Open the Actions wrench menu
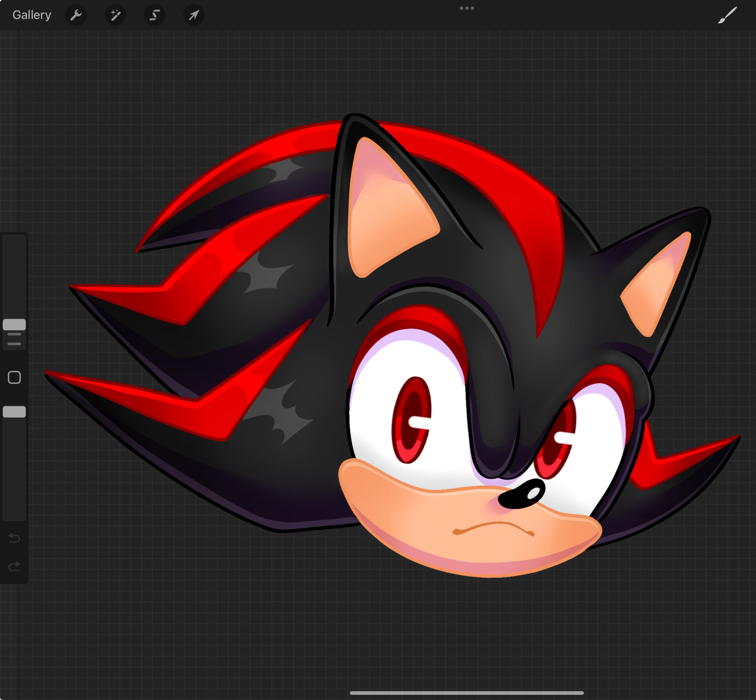The width and height of the screenshot is (756, 700). coord(76,15)
